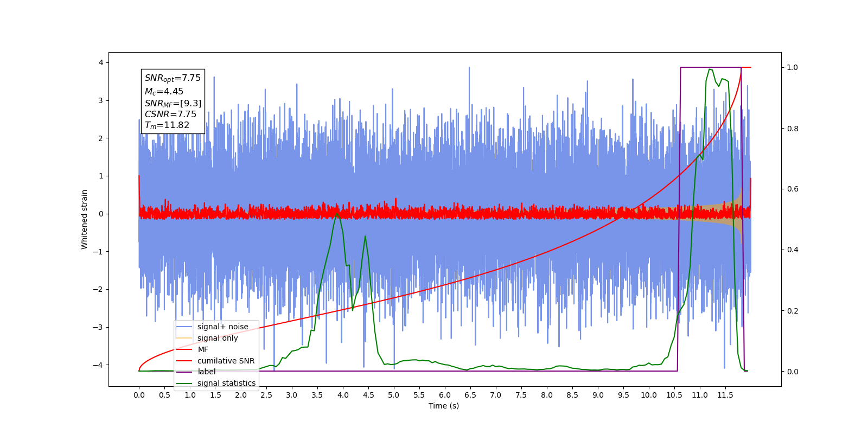Click the 0.4 tick on the secondary y-axis
The image size is (868, 434).
(793, 250)
